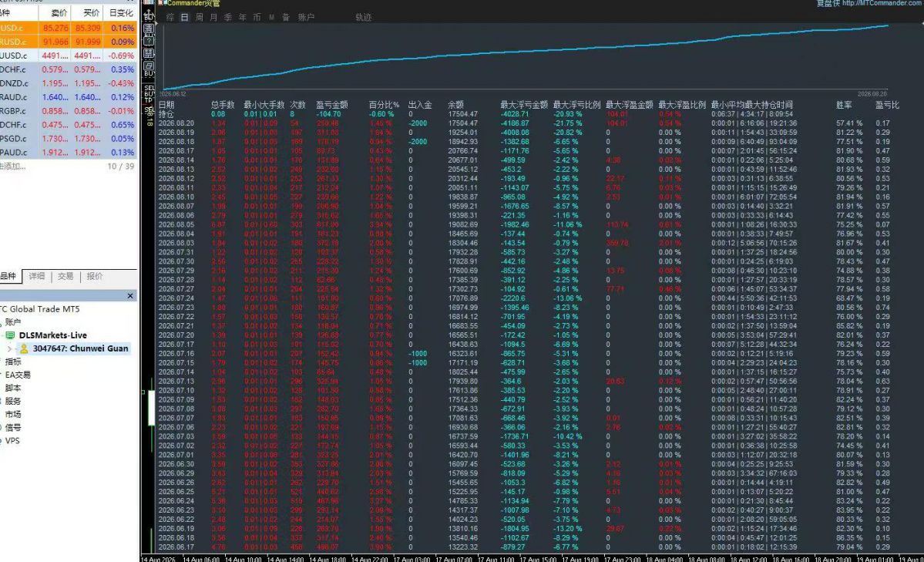Image resolution: width=924 pixels, height=562 pixels.
Task: Select the 市场 item in navigator tree
Action: pos(13,415)
